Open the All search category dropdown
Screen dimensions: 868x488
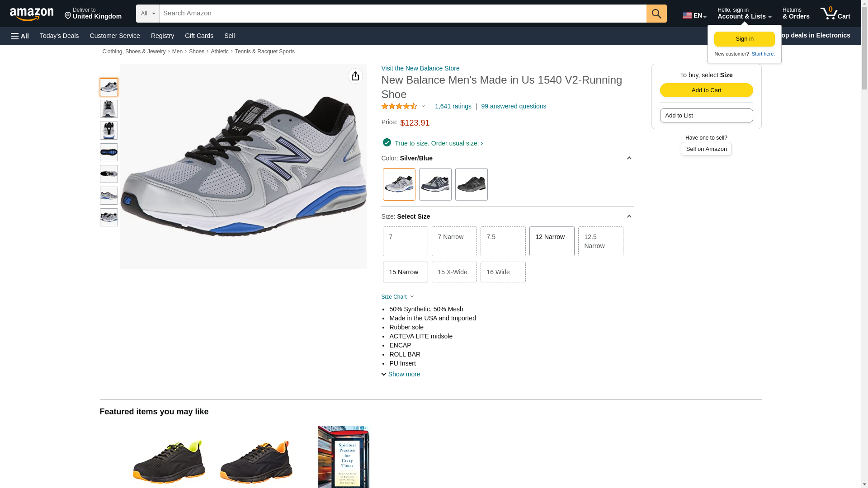148,14
